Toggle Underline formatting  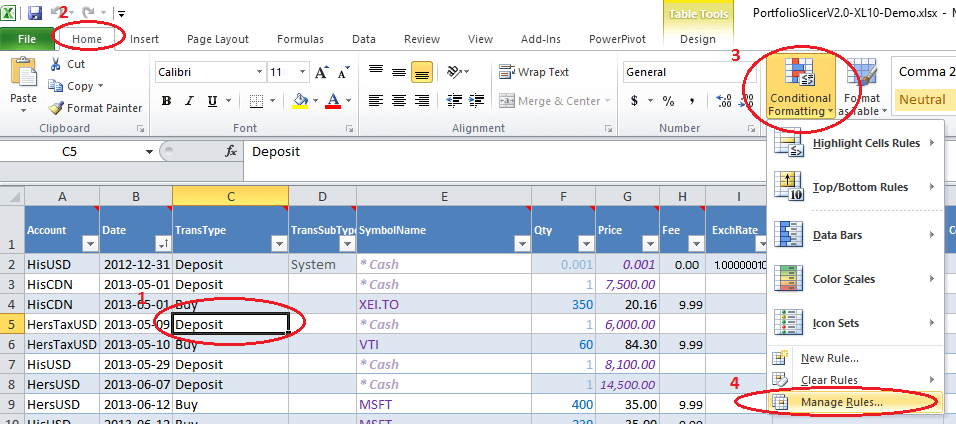212,101
